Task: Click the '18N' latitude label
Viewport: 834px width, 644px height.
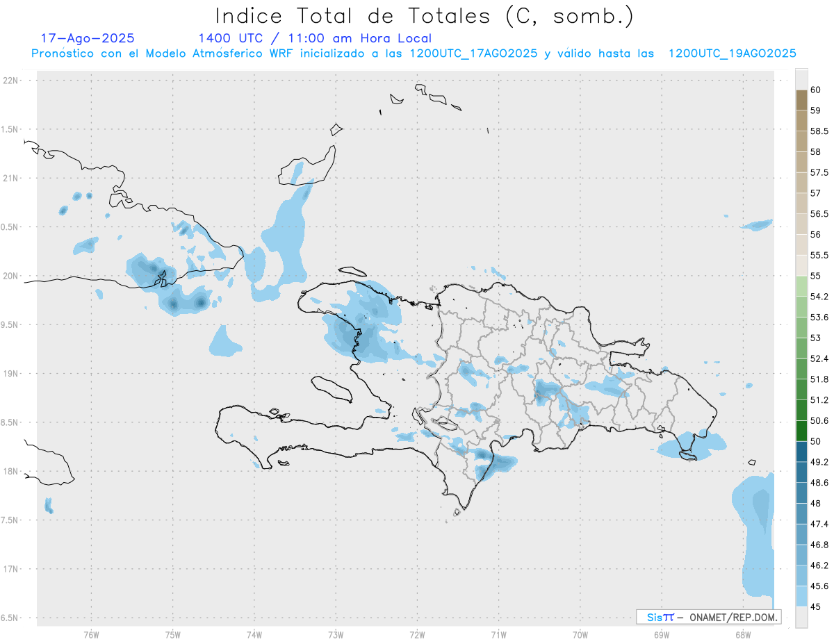Action: [x=10, y=471]
